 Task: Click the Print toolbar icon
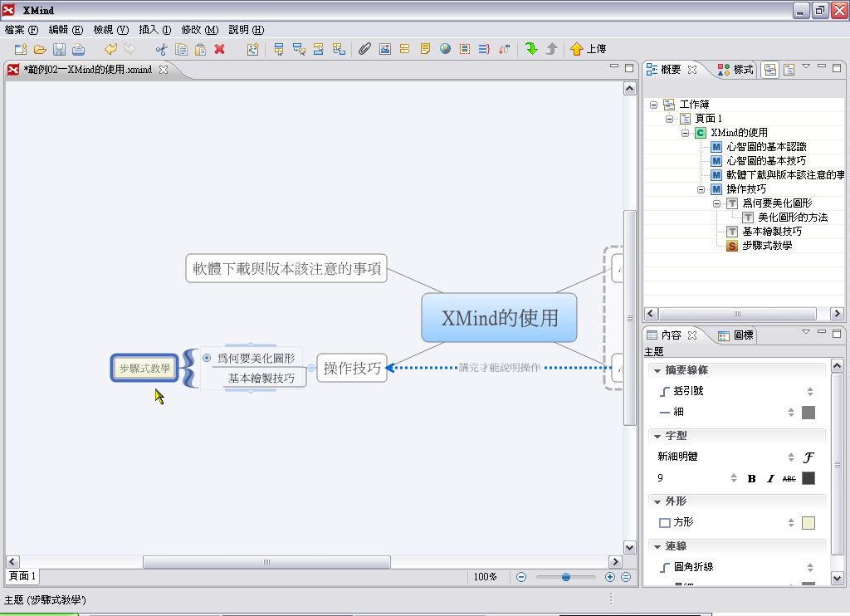(79, 49)
